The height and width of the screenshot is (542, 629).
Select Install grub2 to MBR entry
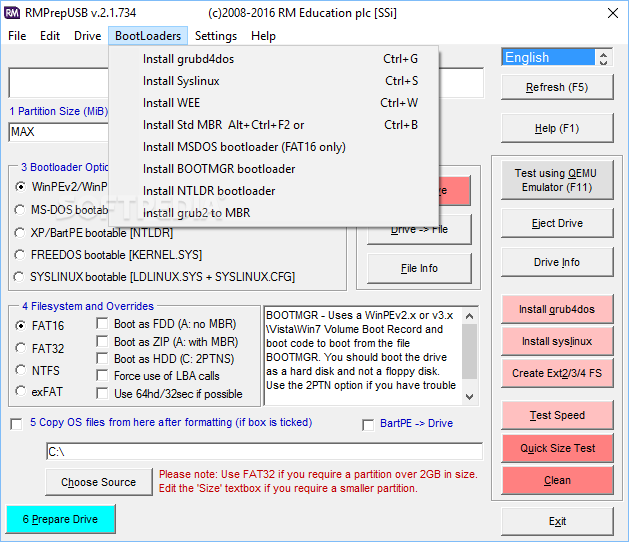(x=274, y=213)
